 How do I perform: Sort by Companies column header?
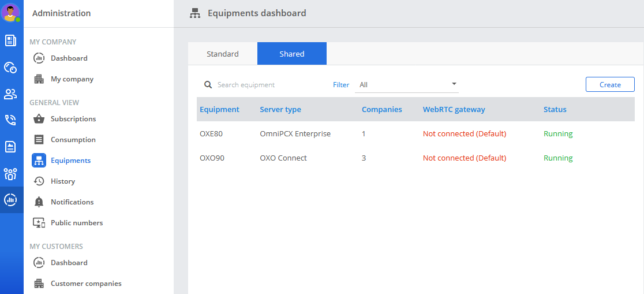coord(382,109)
